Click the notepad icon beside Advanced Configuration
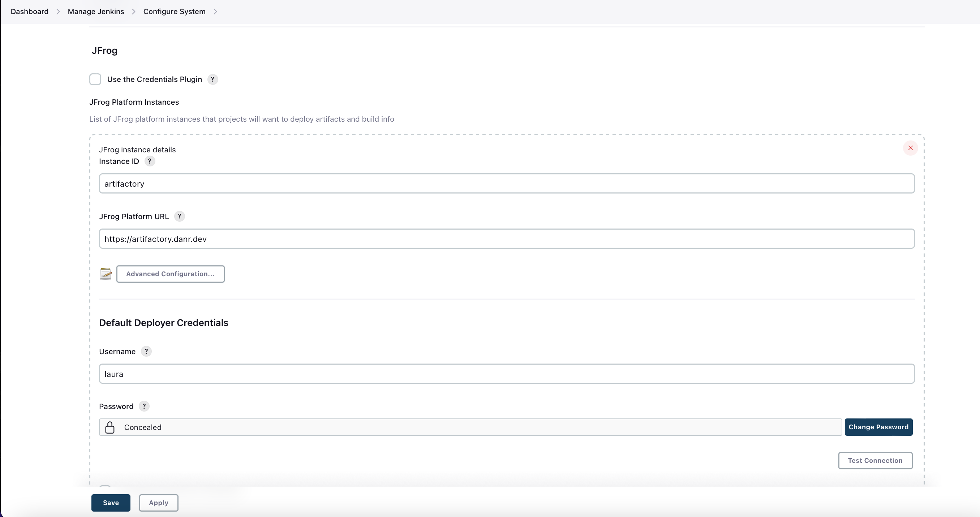The height and width of the screenshot is (517, 980). [106, 274]
